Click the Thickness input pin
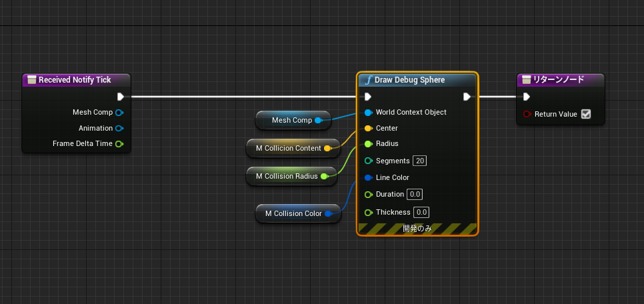 tap(369, 213)
